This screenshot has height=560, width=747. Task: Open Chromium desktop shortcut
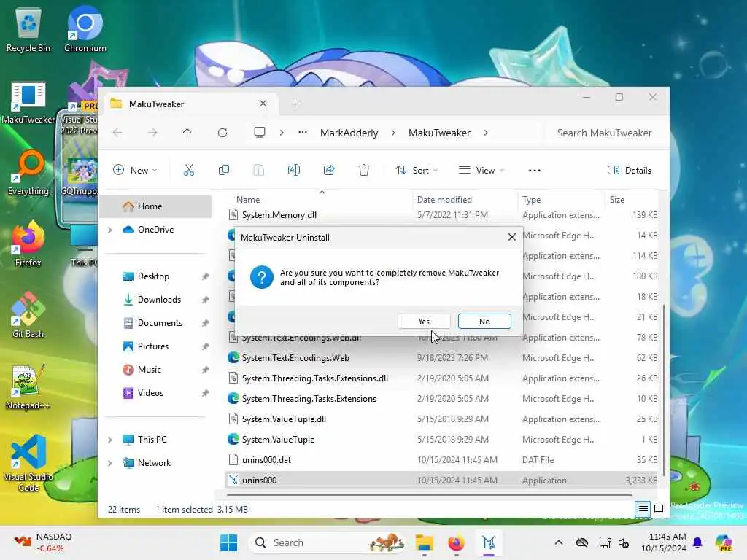(x=85, y=29)
